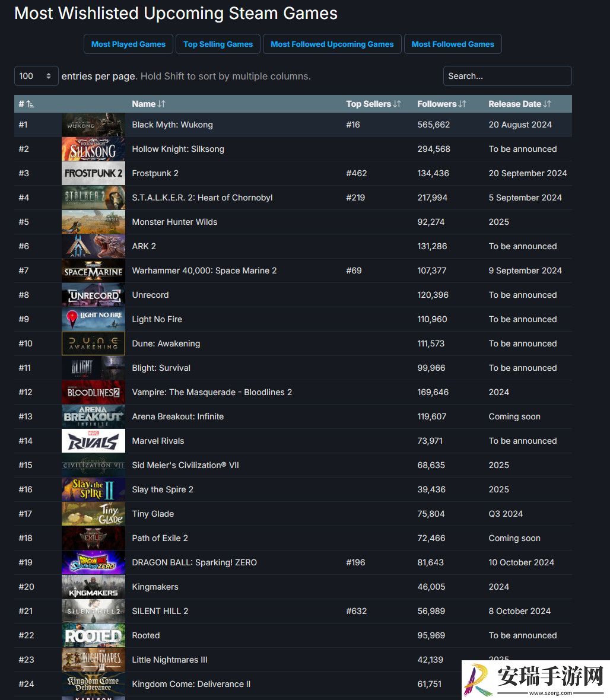Click Marvel Rivals game name
Image resolution: width=610 pixels, height=700 pixels.
point(158,441)
